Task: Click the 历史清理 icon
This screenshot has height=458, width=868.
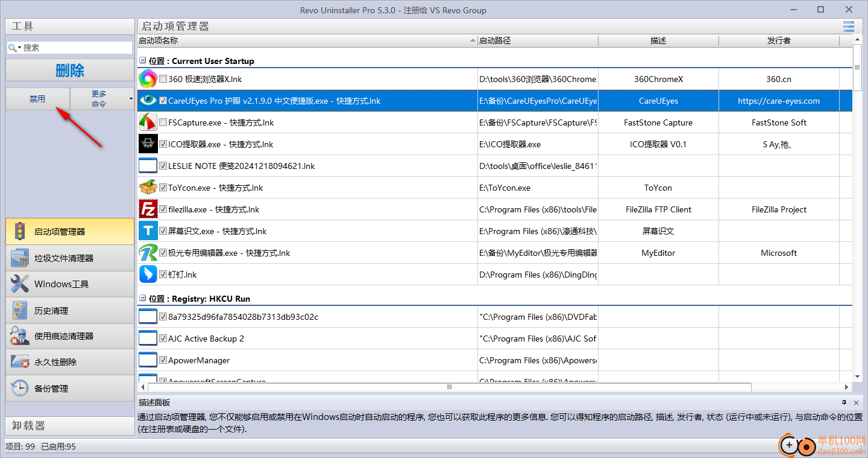Action: pos(20,311)
